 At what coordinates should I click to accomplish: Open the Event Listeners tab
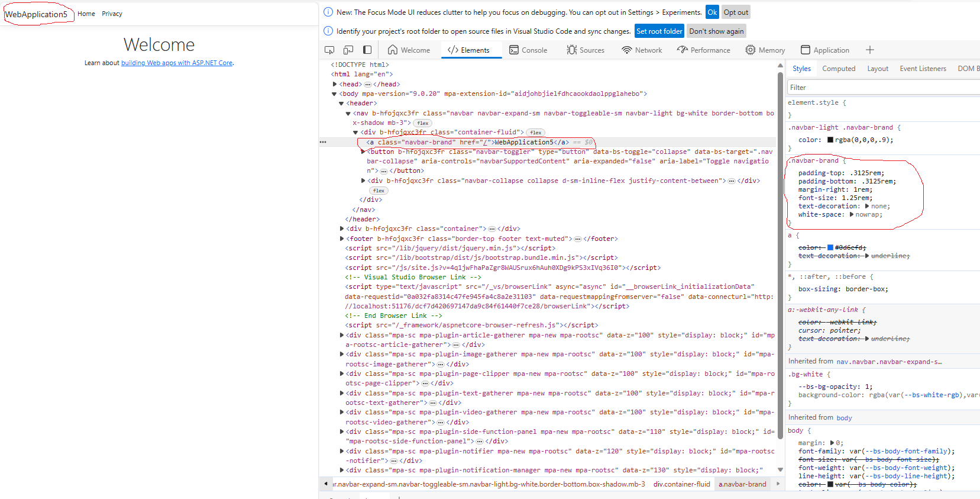pyautogui.click(x=923, y=69)
